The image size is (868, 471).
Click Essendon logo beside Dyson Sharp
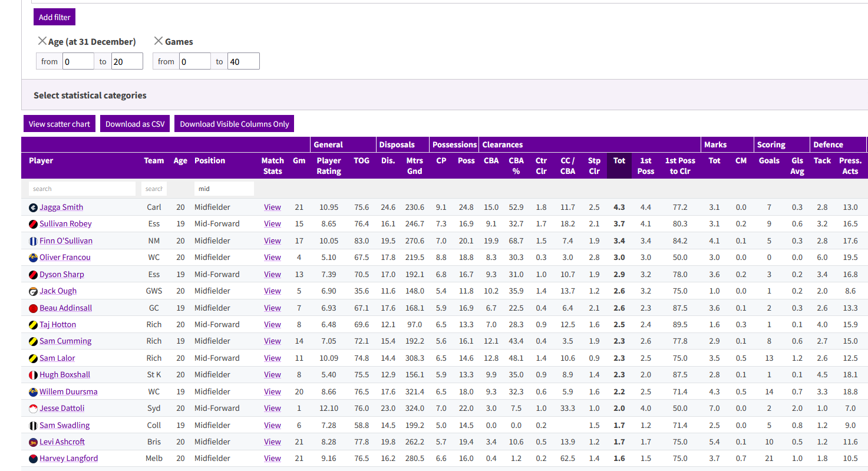33,275
